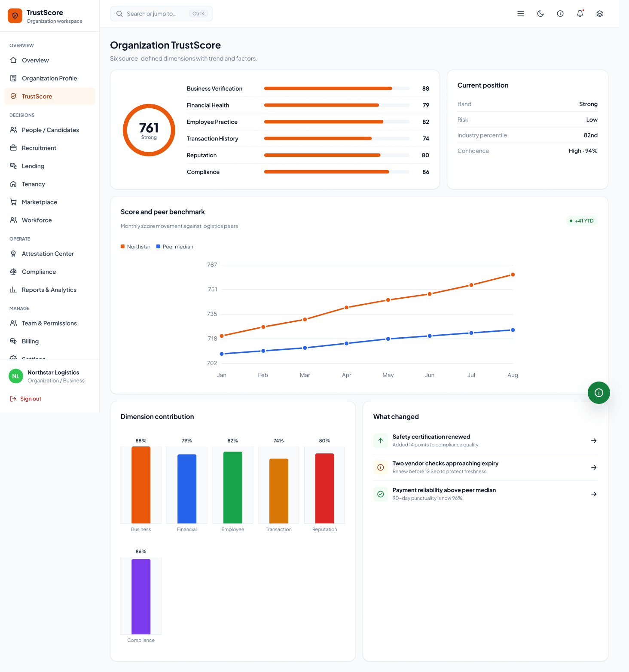
Task: Open arrow for Two vendor checks approaching expiry
Action: click(594, 467)
